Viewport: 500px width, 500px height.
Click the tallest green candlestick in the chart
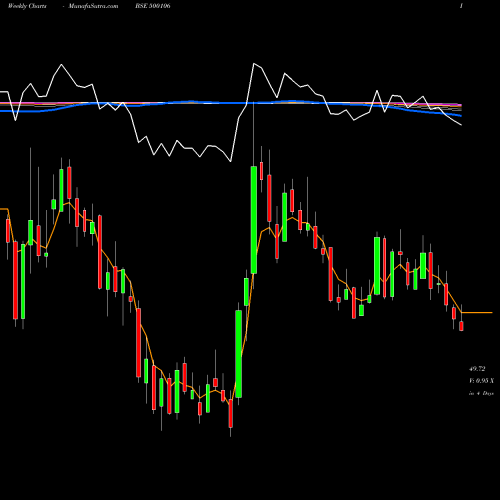pos(254,220)
